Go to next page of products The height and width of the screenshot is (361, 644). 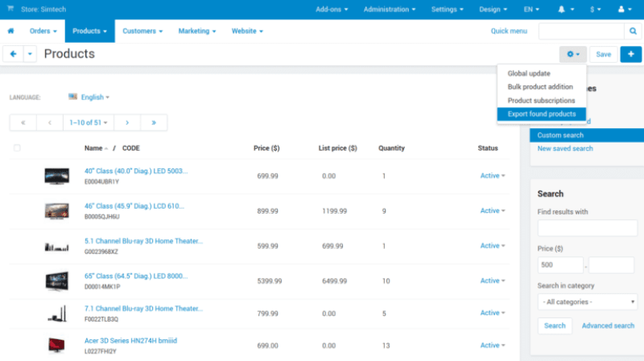(127, 122)
